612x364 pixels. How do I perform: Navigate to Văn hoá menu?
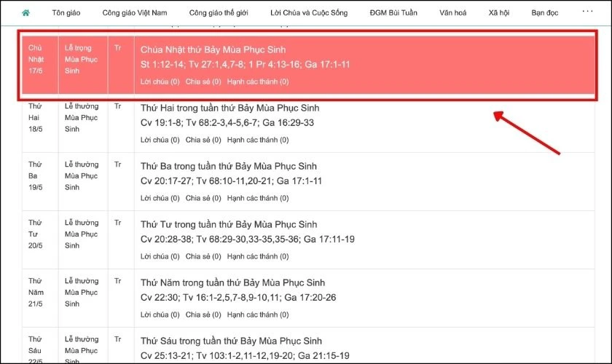[x=454, y=12]
